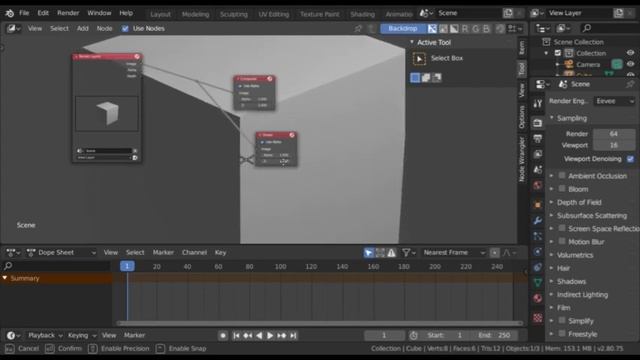This screenshot has width=640, height=360.
Task: Toggle the Use Nodes checkbox
Action: tap(125, 29)
